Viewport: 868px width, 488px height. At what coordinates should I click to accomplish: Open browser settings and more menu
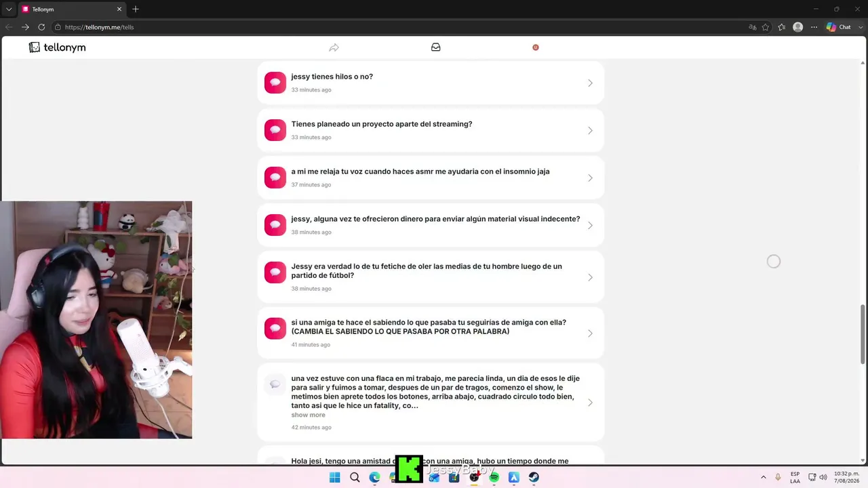coord(814,27)
